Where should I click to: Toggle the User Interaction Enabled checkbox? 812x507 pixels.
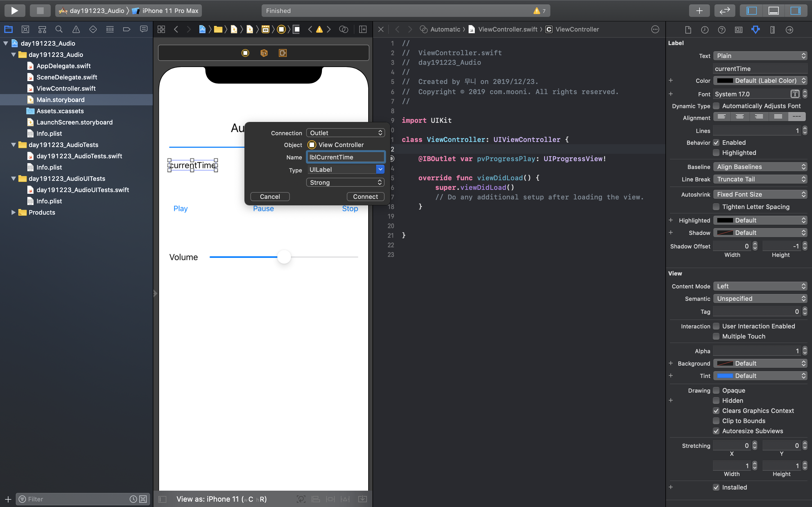[x=716, y=326]
